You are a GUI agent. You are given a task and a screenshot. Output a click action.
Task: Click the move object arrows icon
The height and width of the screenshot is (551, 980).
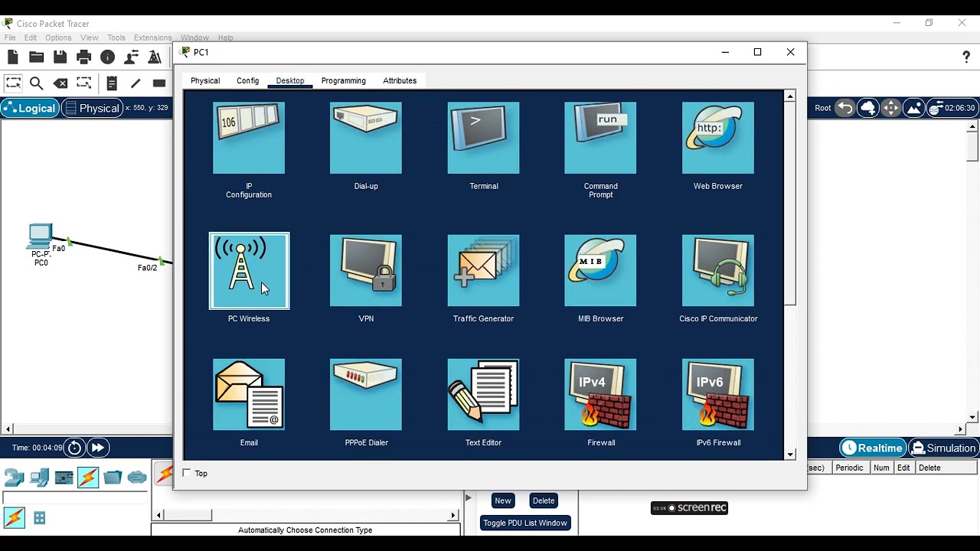(x=891, y=108)
